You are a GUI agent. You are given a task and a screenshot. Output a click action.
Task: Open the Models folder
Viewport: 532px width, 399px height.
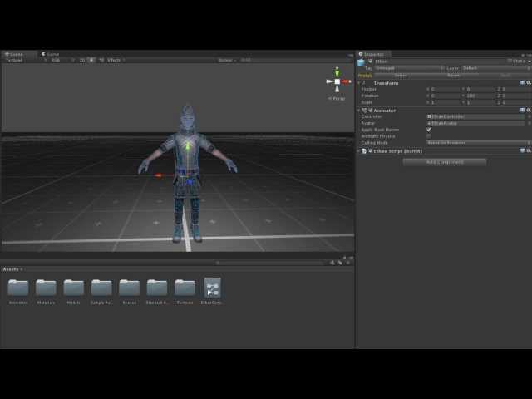click(x=74, y=288)
